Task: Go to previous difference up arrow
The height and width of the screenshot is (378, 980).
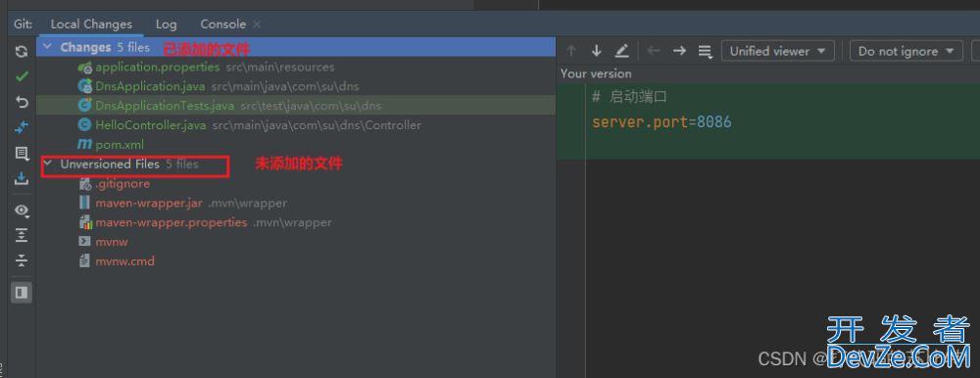Action: coord(570,51)
